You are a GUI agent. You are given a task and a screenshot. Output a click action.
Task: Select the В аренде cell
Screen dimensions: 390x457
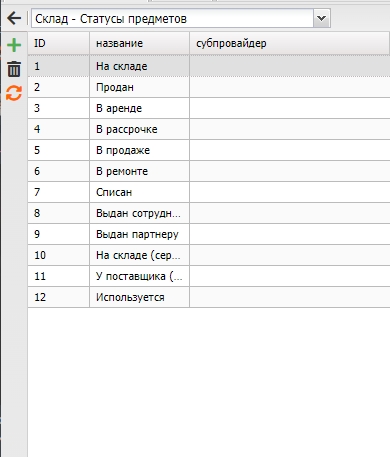point(139,108)
